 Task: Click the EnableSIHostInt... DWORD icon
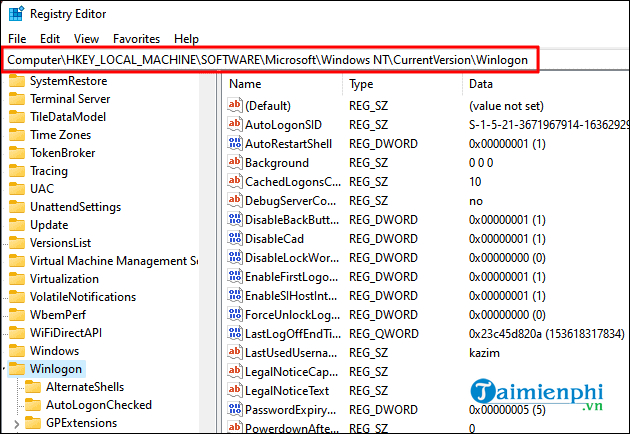click(x=235, y=295)
